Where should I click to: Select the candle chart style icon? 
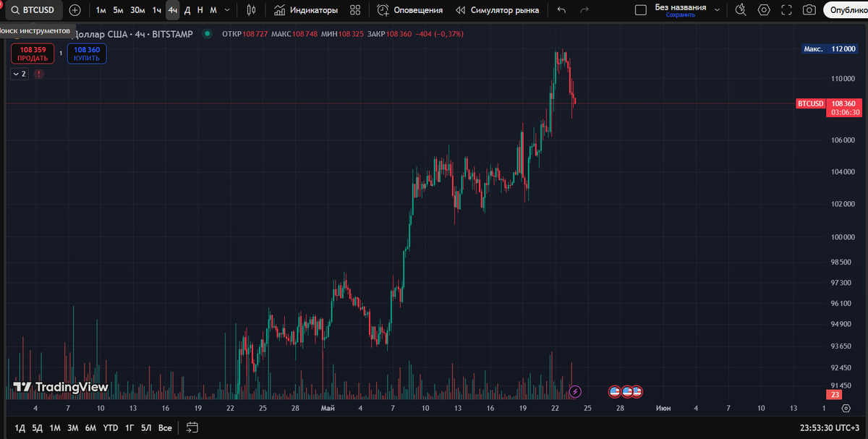(x=252, y=10)
